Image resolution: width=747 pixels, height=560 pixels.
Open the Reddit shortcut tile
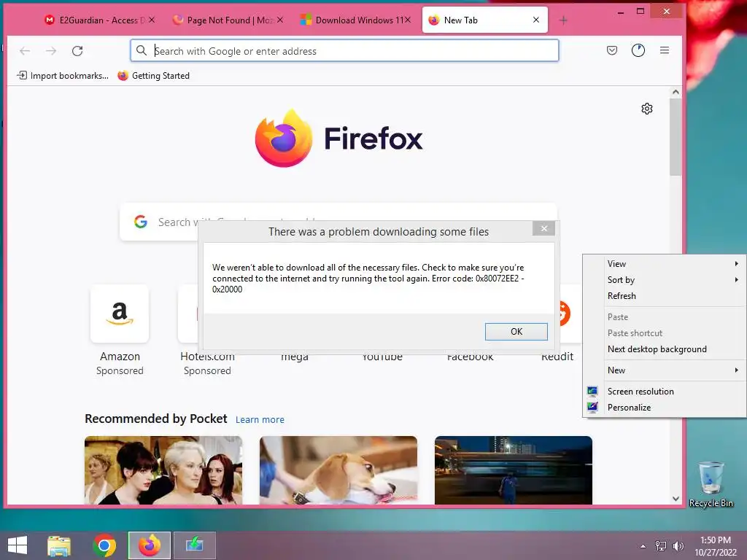(x=565, y=314)
